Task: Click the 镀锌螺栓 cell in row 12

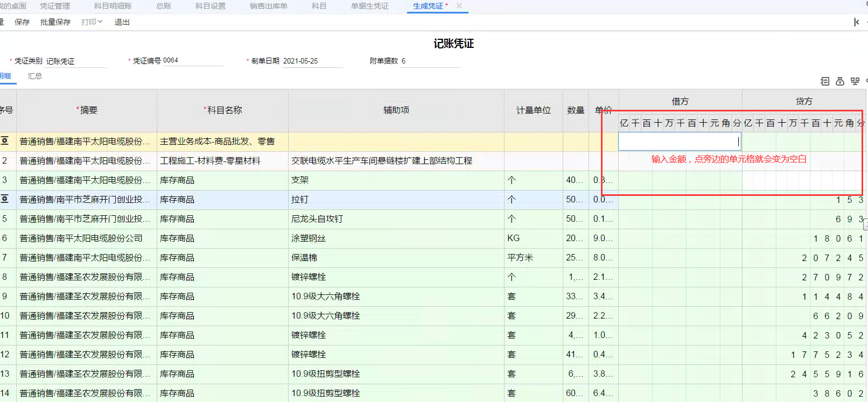Action: click(x=396, y=355)
